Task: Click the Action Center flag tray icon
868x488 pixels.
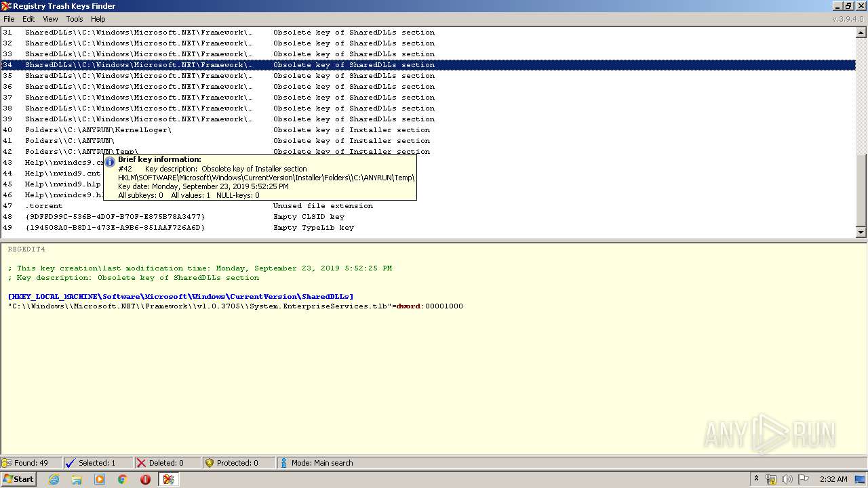Action: [804, 479]
